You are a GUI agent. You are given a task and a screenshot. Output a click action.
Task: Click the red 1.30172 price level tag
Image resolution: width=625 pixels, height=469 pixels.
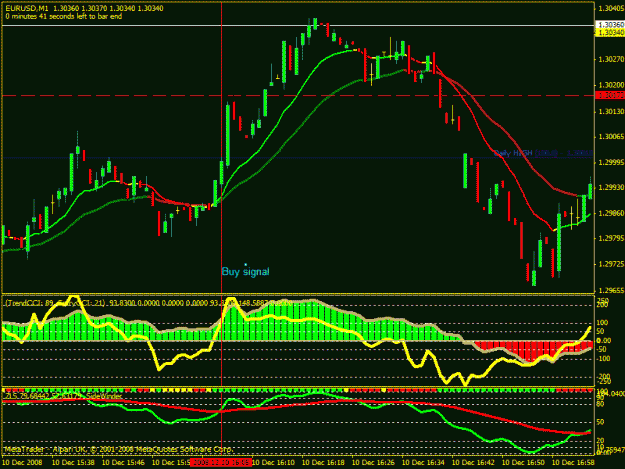tap(610, 95)
